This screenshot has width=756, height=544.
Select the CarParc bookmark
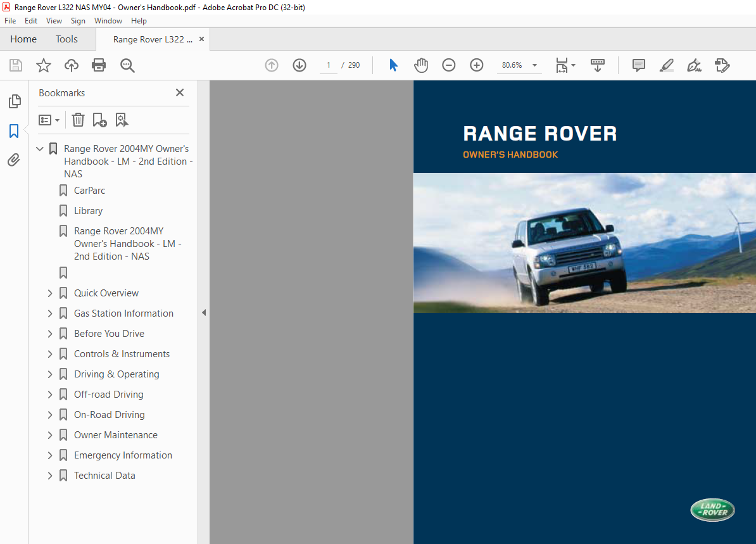89,191
